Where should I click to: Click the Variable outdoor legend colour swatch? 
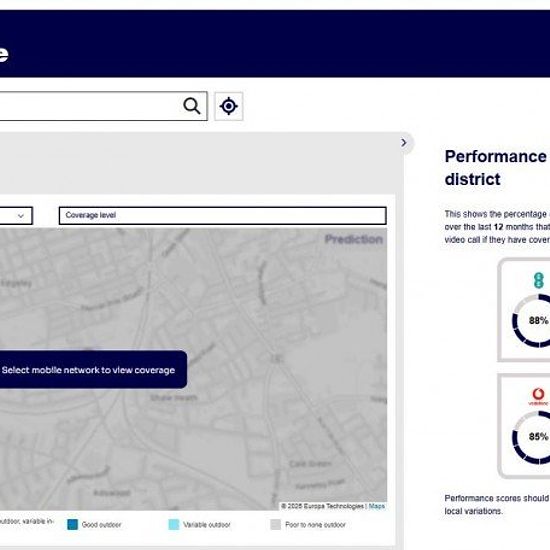click(174, 524)
